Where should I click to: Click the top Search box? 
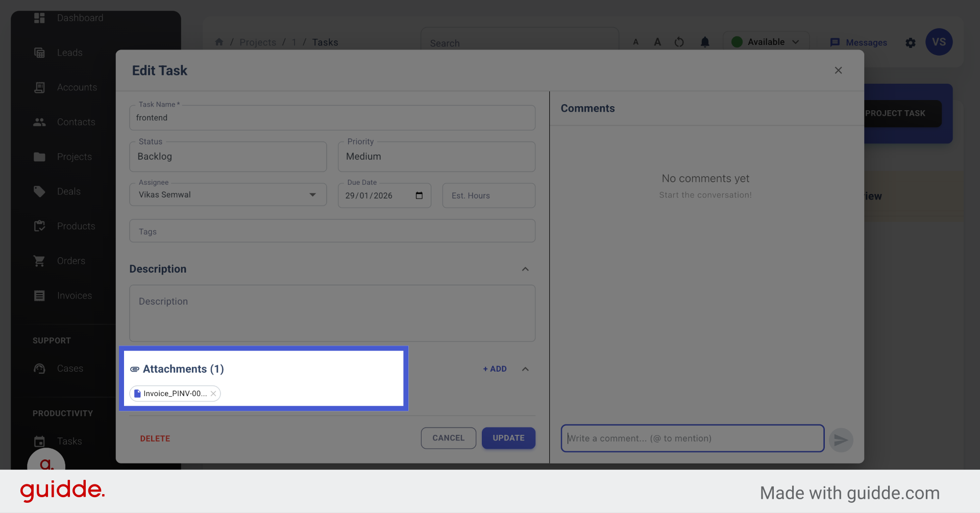tap(520, 43)
